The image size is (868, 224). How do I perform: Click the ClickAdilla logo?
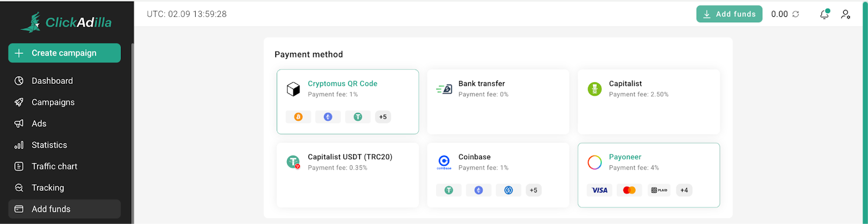(66, 22)
